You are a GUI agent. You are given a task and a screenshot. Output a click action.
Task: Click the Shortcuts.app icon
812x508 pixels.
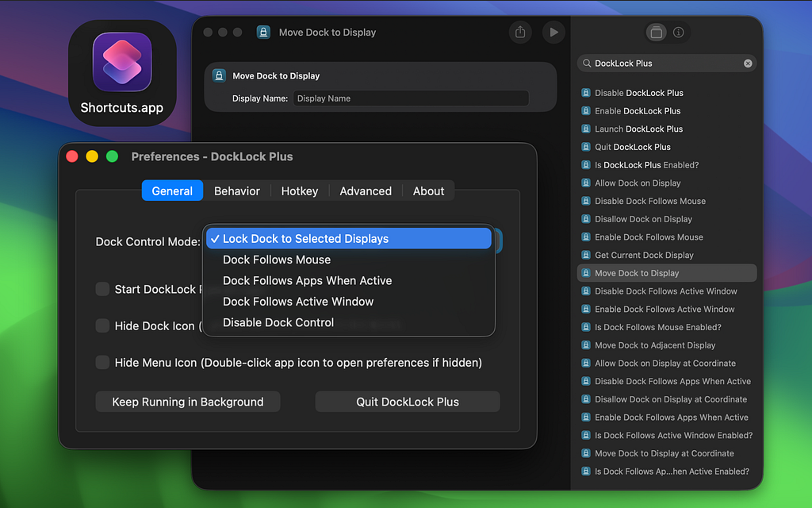click(122, 62)
